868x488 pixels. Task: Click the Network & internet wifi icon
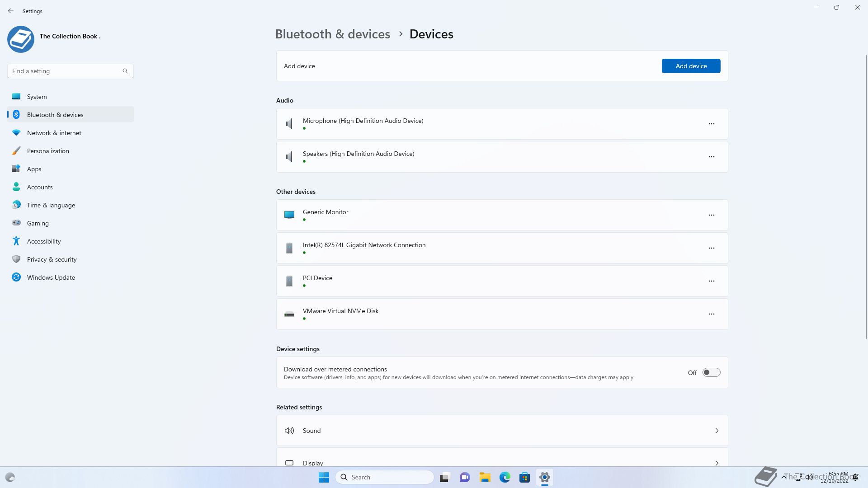(x=16, y=132)
